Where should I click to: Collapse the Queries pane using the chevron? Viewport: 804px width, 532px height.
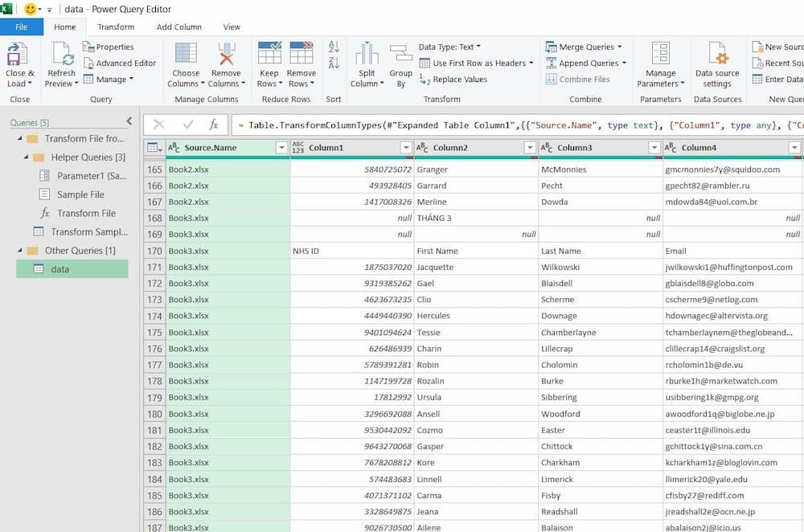pos(129,121)
